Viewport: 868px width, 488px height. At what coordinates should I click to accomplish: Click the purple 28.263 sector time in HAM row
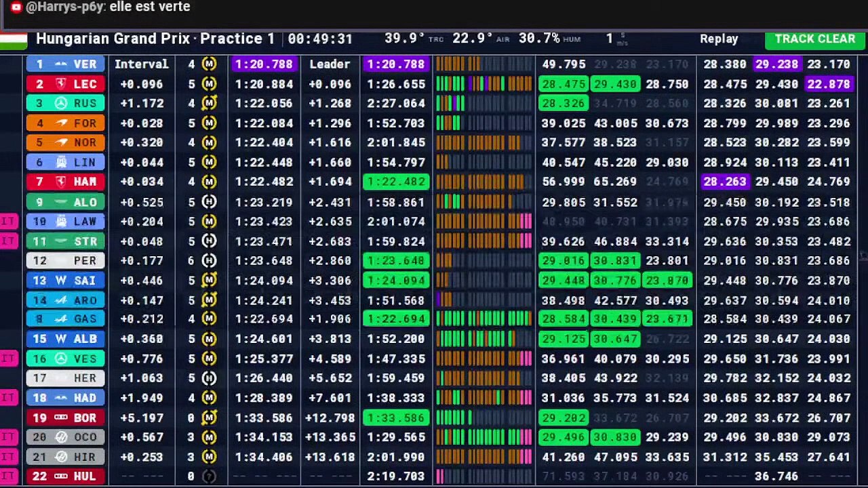(x=724, y=182)
